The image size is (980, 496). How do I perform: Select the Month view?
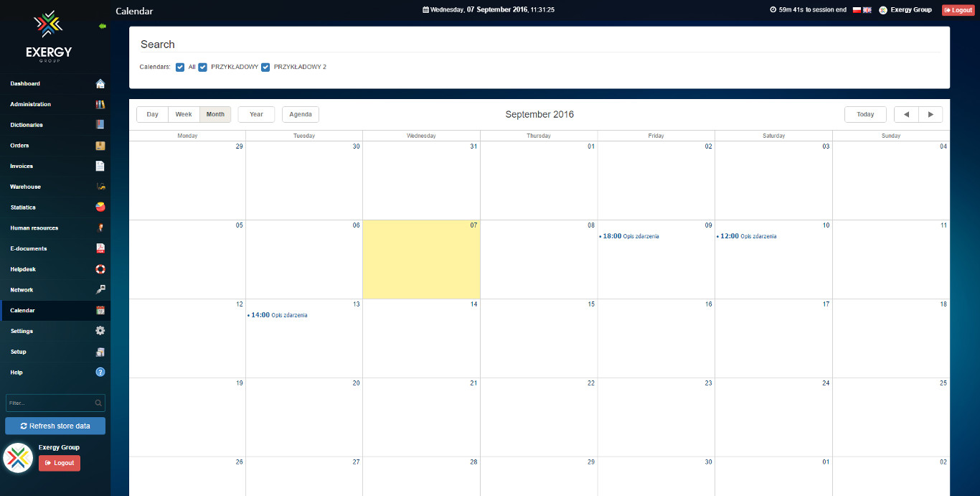click(215, 115)
